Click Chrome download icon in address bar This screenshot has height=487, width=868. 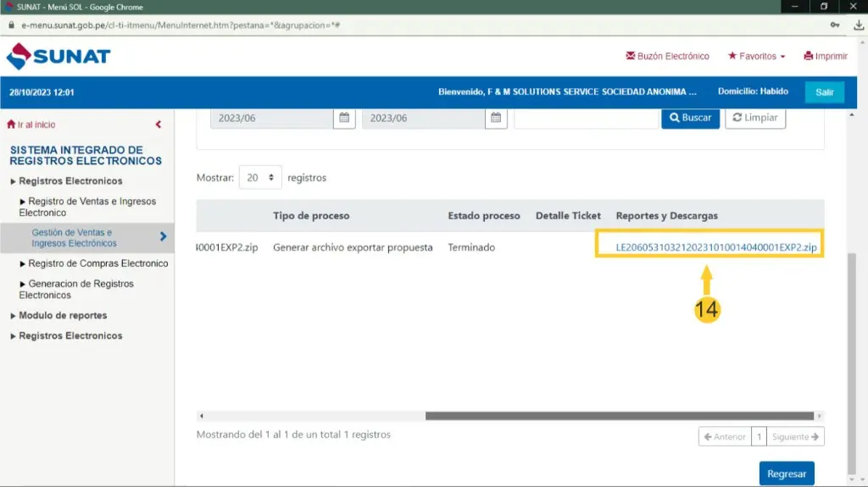(858, 25)
